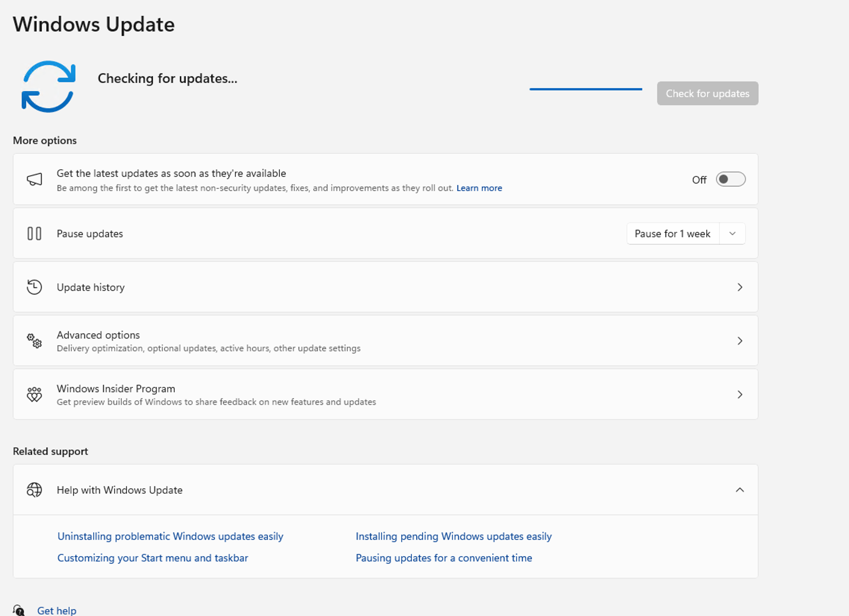The width and height of the screenshot is (849, 616).
Task: Click the megaphone icon for latest updates
Action: tap(34, 180)
